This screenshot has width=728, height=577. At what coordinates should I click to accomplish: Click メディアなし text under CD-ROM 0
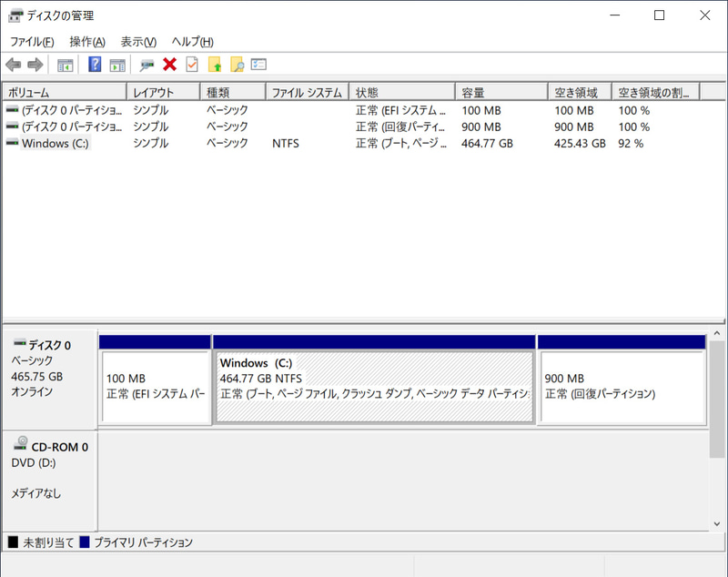pyautogui.click(x=36, y=493)
